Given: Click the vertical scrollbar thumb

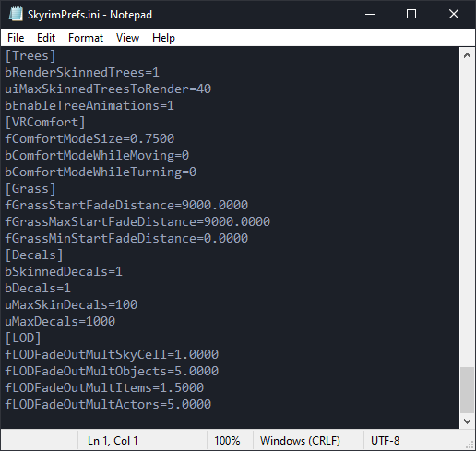Looking at the screenshot, I should (x=467, y=390).
